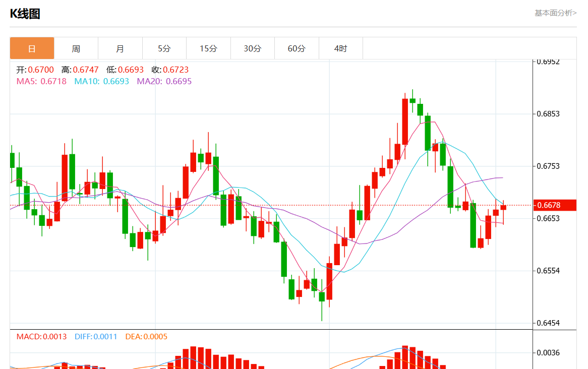This screenshot has width=588, height=369.
Task: Open the 基本面分析 link
Action: (555, 13)
